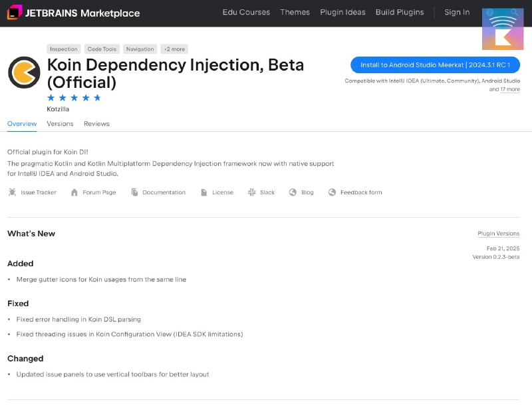Select the Overview tab

coord(22,124)
